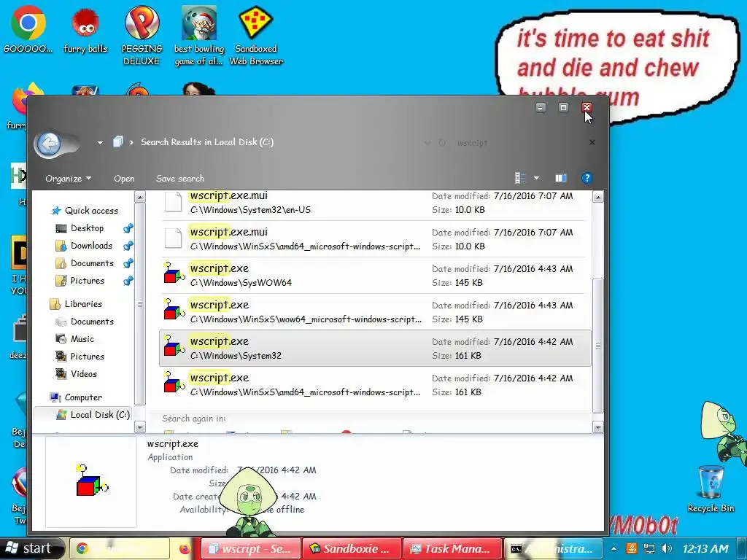Open the furry balls desktop icon
The image size is (747, 560).
coord(85,29)
